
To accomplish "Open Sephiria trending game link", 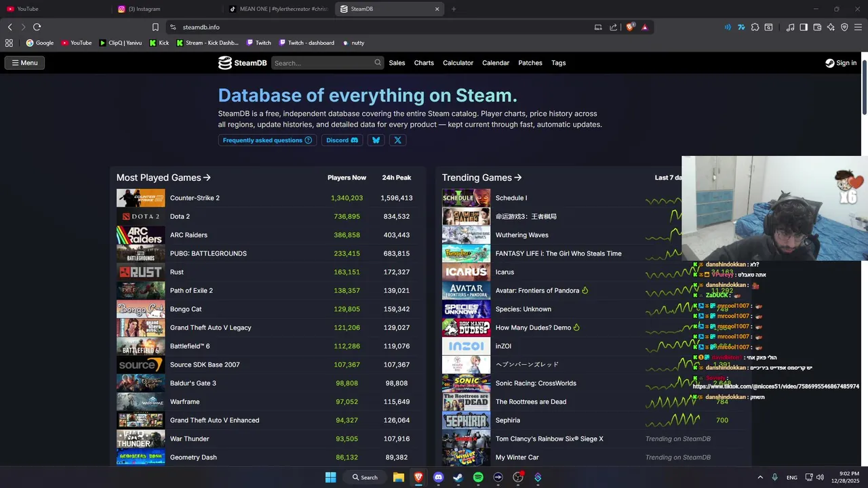I will point(508,420).
